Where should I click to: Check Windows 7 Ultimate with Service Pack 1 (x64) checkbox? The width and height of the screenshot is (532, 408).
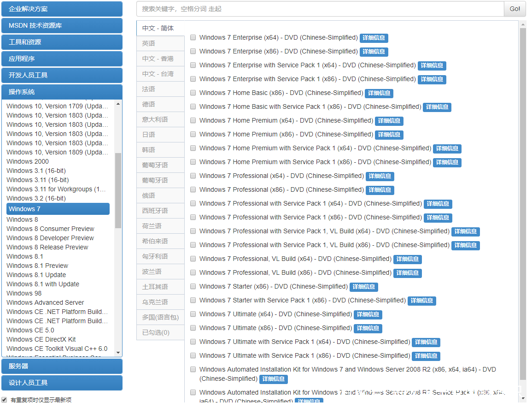point(193,342)
